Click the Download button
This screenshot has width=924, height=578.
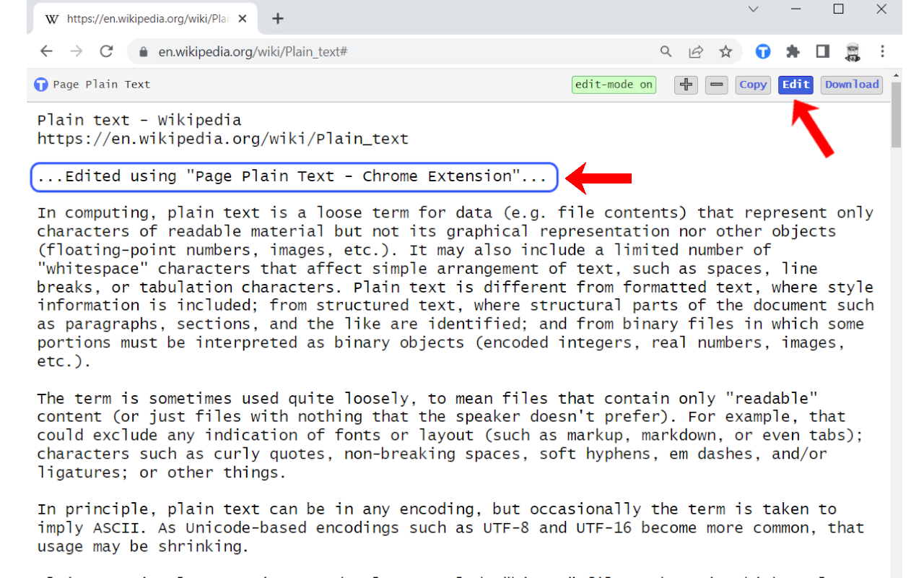[x=852, y=85]
